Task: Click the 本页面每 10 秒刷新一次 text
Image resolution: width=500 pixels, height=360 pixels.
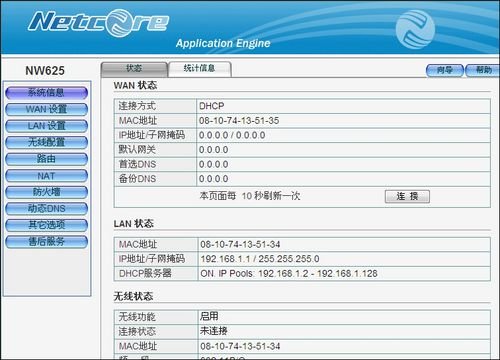Action: click(250, 196)
